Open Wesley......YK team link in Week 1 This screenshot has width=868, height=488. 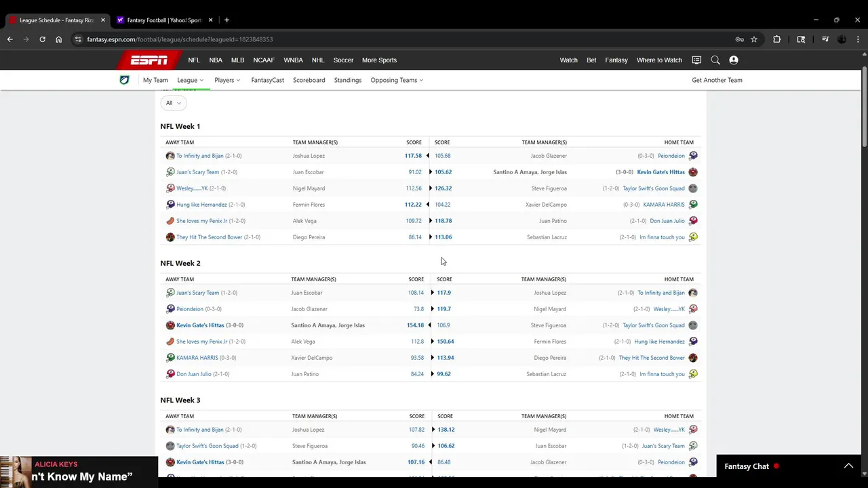tap(192, 188)
